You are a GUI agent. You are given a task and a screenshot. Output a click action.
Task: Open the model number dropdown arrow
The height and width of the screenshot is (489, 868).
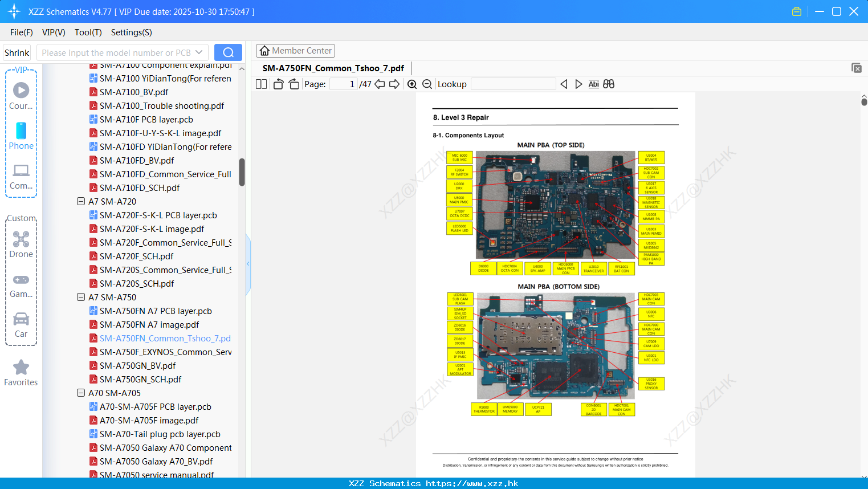[199, 52]
